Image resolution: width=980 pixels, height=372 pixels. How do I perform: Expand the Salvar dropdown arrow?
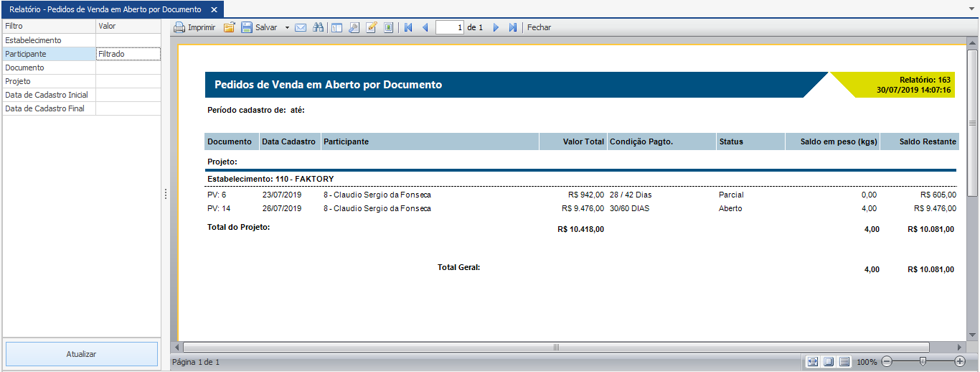(x=287, y=27)
